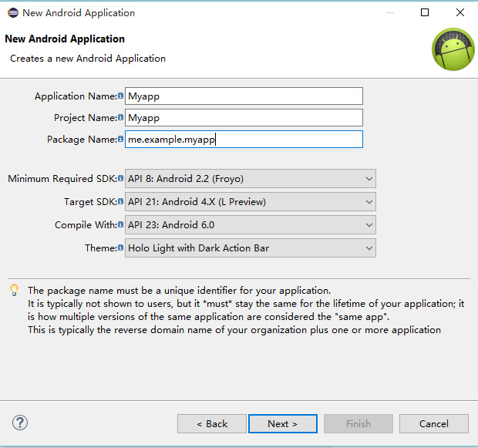Click the info icon beside Minimum Required SDK
The height and width of the screenshot is (448, 478).
(121, 178)
